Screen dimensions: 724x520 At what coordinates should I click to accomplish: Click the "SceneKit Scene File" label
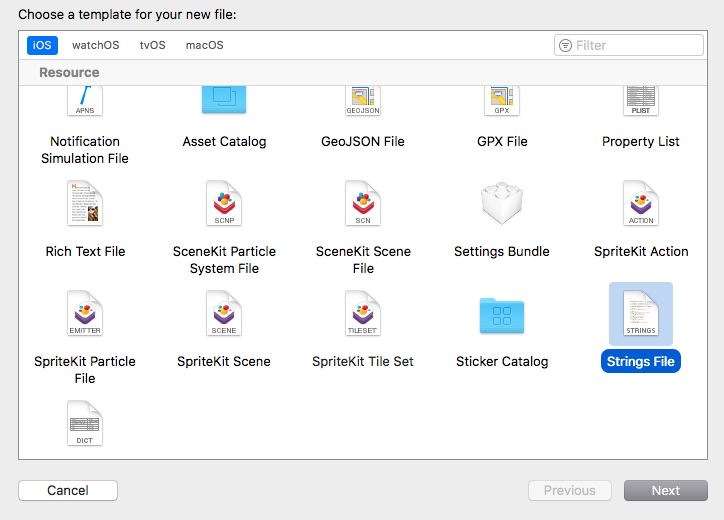pos(363,260)
